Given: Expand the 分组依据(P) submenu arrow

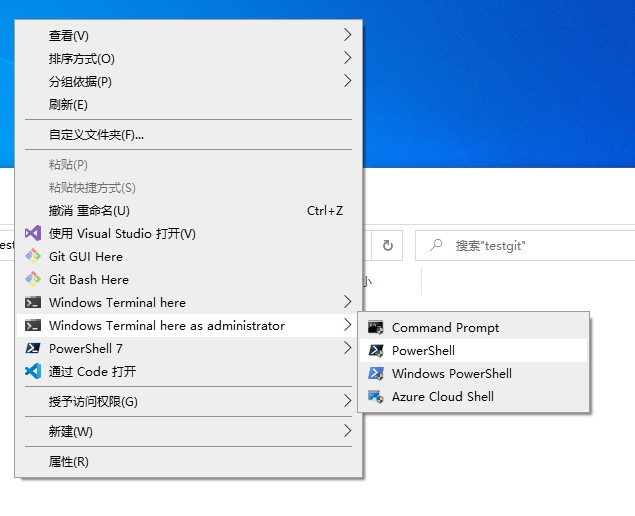Looking at the screenshot, I should click(x=347, y=81).
